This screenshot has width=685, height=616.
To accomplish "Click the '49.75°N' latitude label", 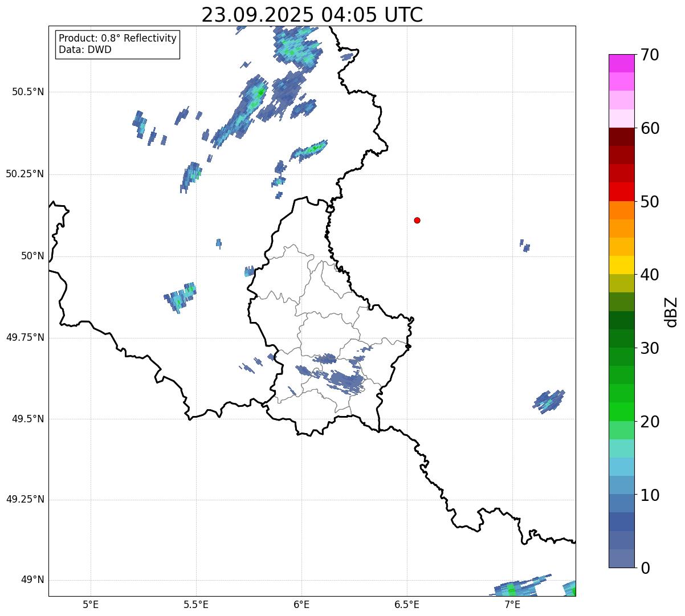I will [25, 337].
